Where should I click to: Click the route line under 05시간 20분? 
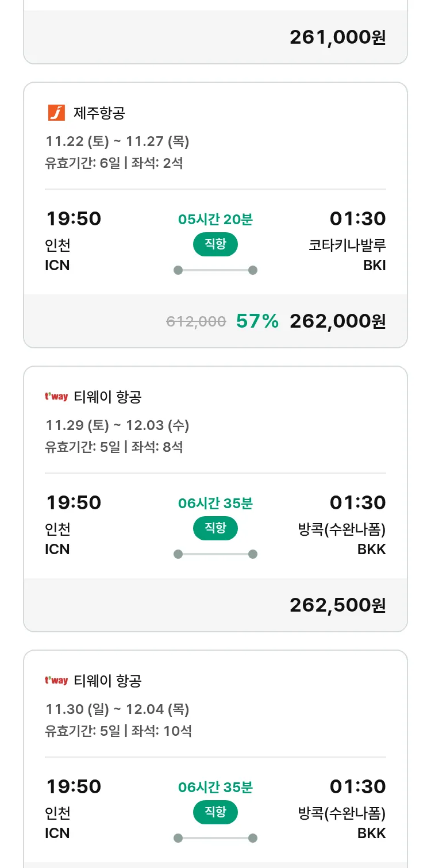[x=215, y=270]
